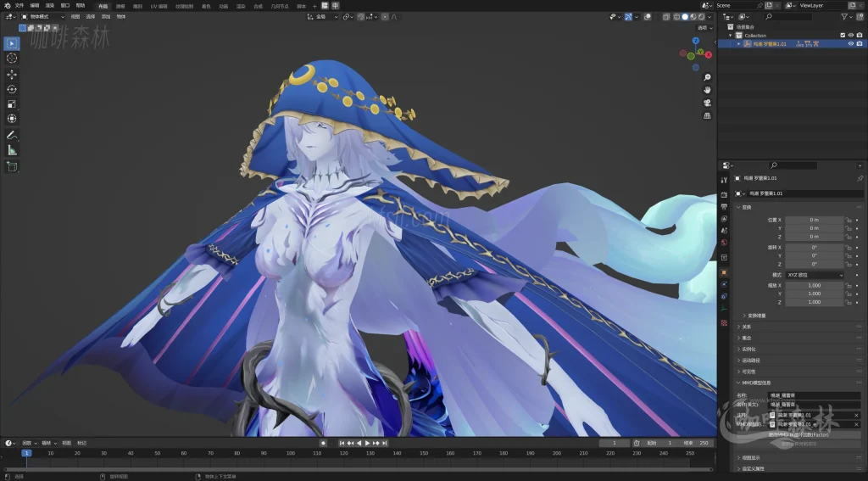The height and width of the screenshot is (481, 868).
Task: Expand the selected model in outliner
Action: pos(739,44)
